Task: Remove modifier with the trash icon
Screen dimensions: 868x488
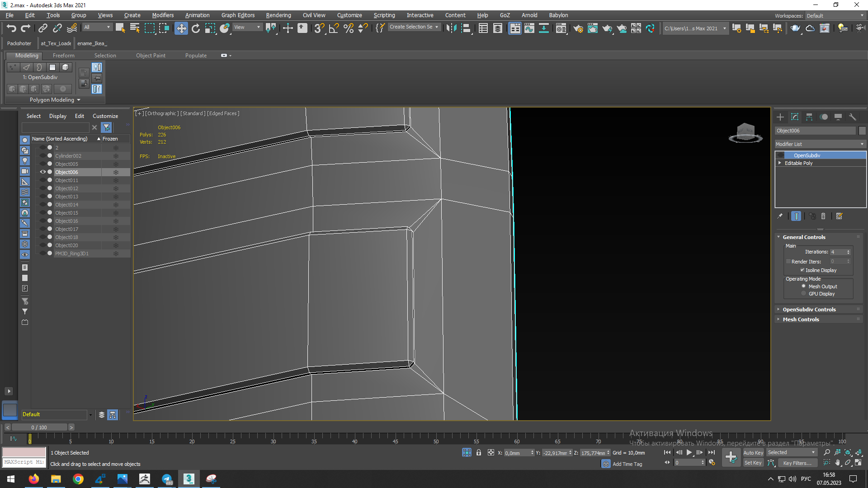Action: tap(823, 216)
